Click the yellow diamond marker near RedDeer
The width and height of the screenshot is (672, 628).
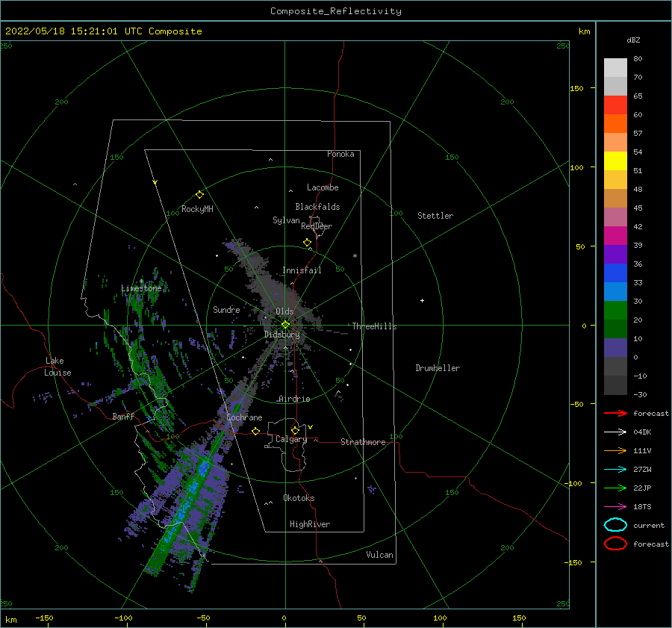307,243
